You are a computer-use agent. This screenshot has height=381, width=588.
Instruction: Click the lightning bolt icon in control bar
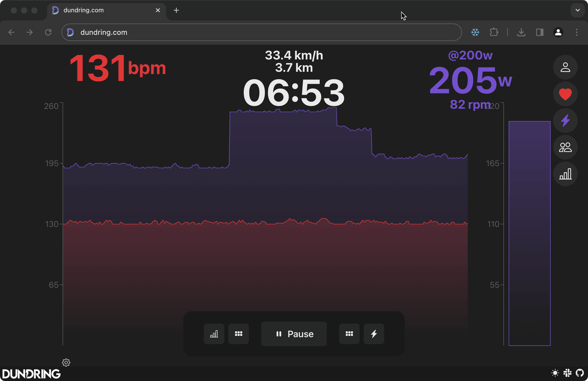(x=374, y=334)
